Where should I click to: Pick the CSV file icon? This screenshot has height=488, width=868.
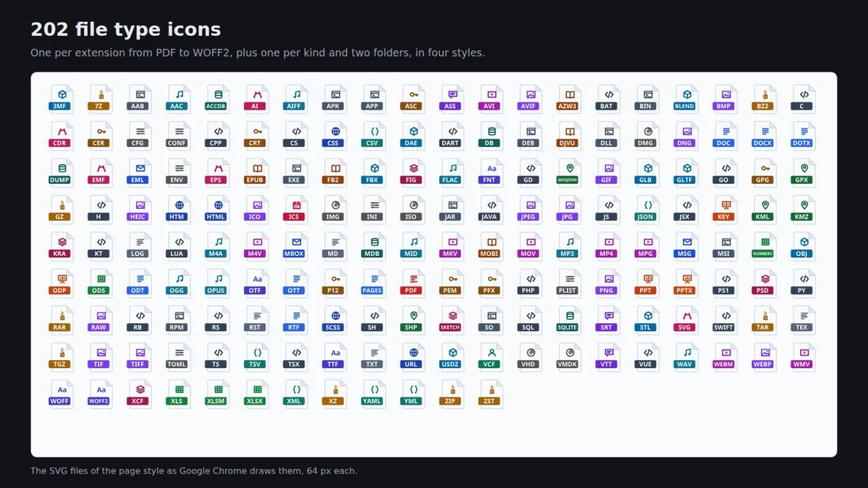point(374,136)
